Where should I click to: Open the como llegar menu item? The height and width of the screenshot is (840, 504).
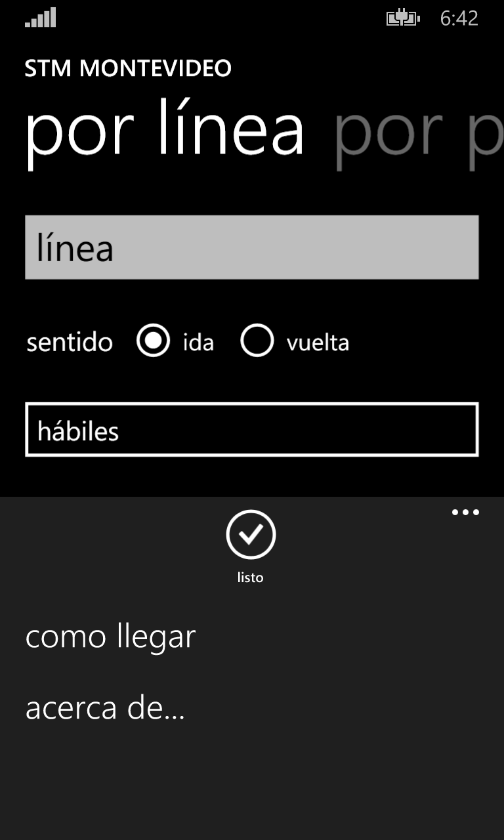pos(110,637)
